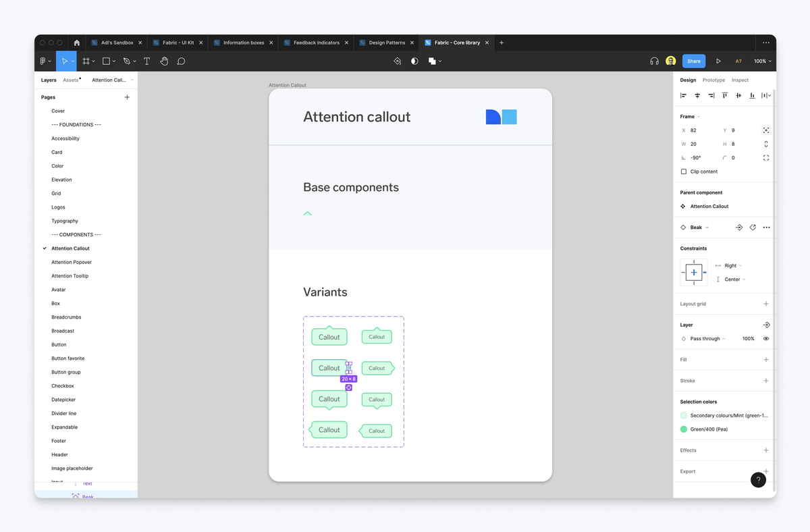Image resolution: width=810 pixels, height=532 pixels.
Task: Select Secondary colours/Mint color swatch
Action: coord(684,416)
